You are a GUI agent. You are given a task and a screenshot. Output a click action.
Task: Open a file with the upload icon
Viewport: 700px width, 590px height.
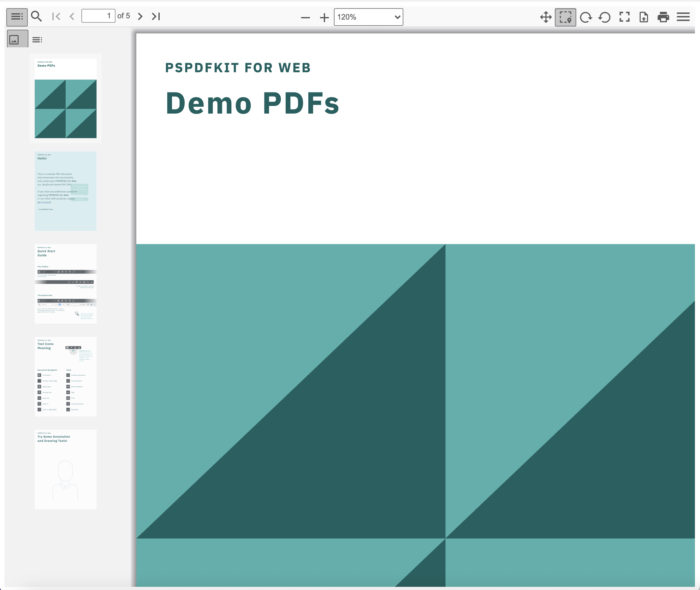[643, 16]
